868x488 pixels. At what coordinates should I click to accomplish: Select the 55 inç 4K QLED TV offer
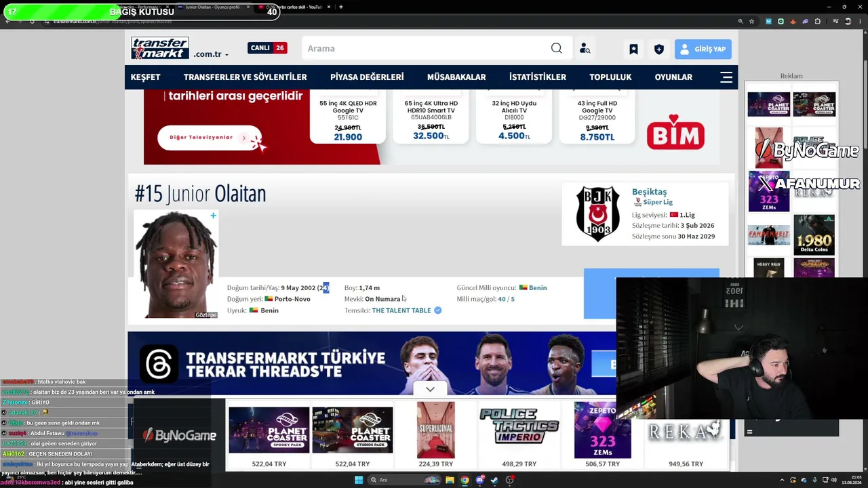pyautogui.click(x=348, y=117)
